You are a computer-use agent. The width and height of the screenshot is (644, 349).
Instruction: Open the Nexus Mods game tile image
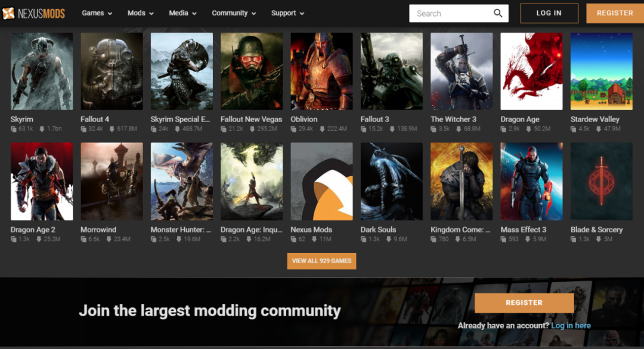click(321, 181)
